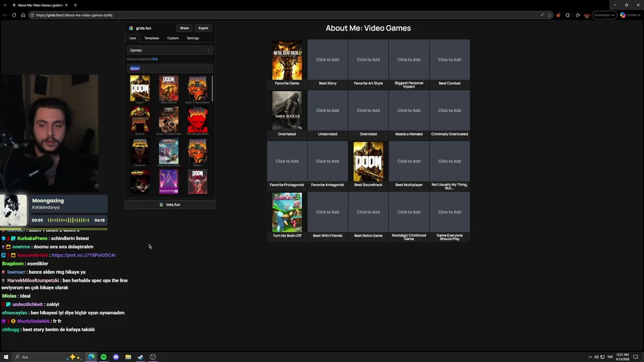Image resolution: width=644 pixels, height=362 pixels.
Task: Select the Doom 64 cover result
Action: pyautogui.click(x=140, y=150)
